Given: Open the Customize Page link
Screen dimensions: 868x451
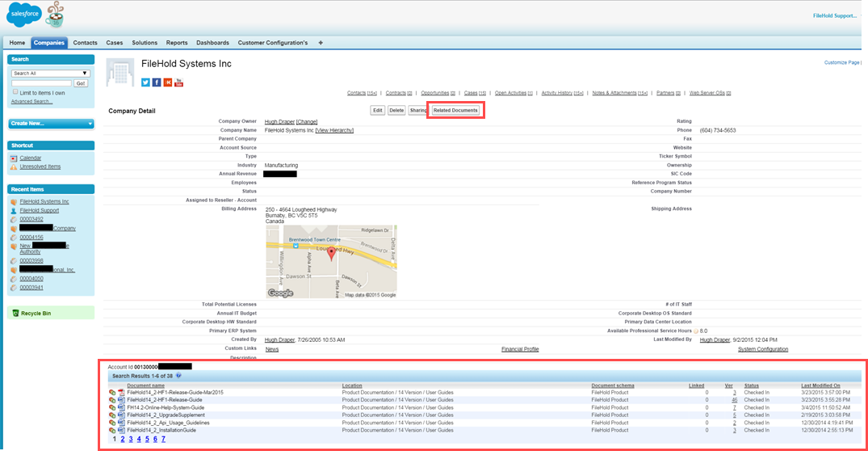Looking at the screenshot, I should click(842, 62).
